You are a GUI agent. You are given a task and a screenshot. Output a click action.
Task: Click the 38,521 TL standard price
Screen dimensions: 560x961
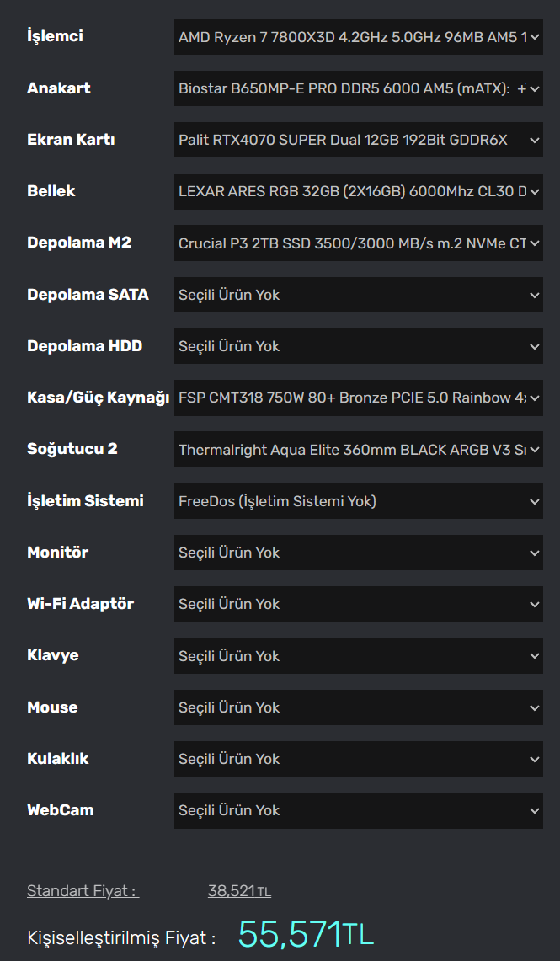[239, 891]
